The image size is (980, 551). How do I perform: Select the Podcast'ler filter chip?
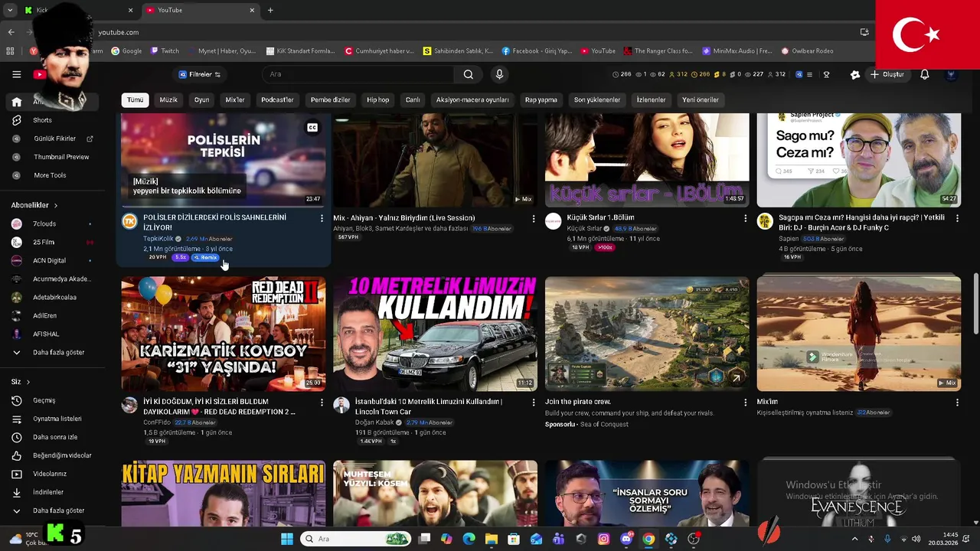(277, 99)
